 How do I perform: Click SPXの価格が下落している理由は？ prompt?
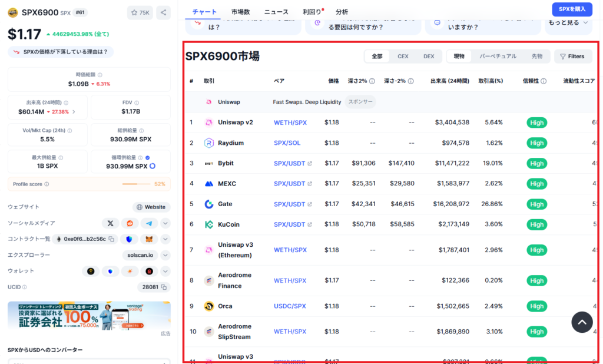(x=61, y=52)
